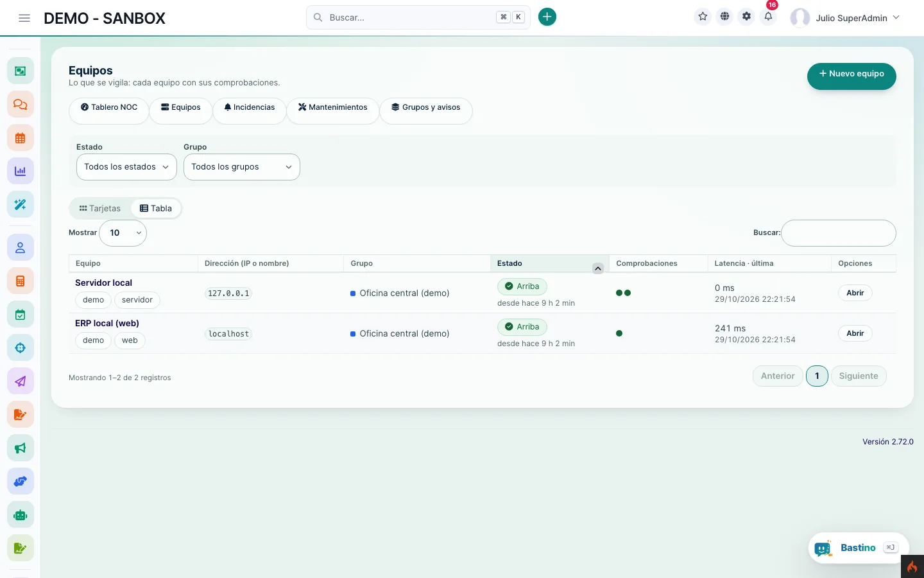Open the favorites star icon

click(x=703, y=17)
